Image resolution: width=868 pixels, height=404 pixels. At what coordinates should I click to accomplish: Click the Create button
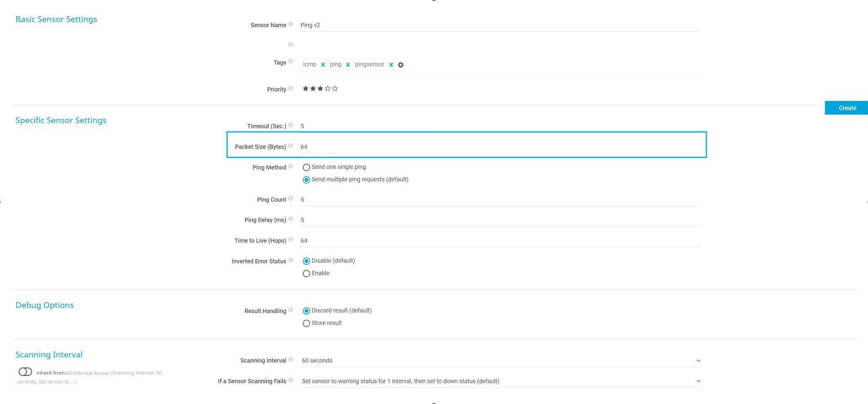click(847, 108)
